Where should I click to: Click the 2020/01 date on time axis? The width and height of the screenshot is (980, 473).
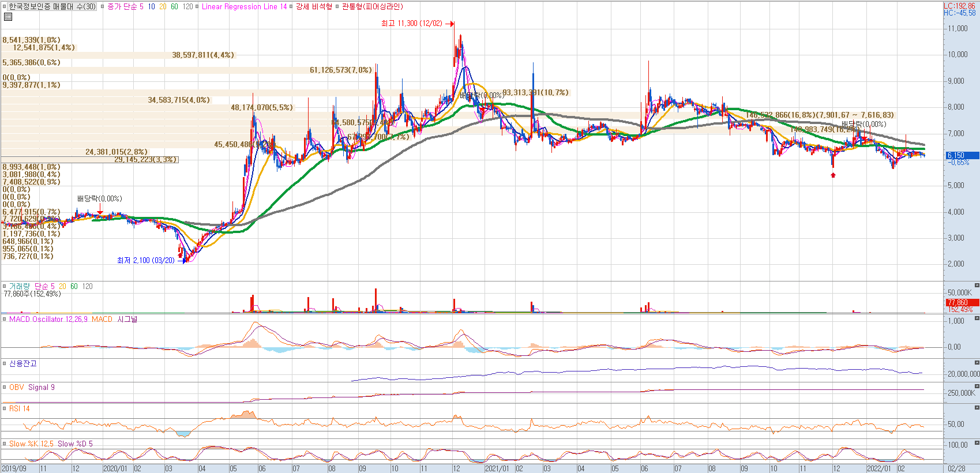(116, 469)
